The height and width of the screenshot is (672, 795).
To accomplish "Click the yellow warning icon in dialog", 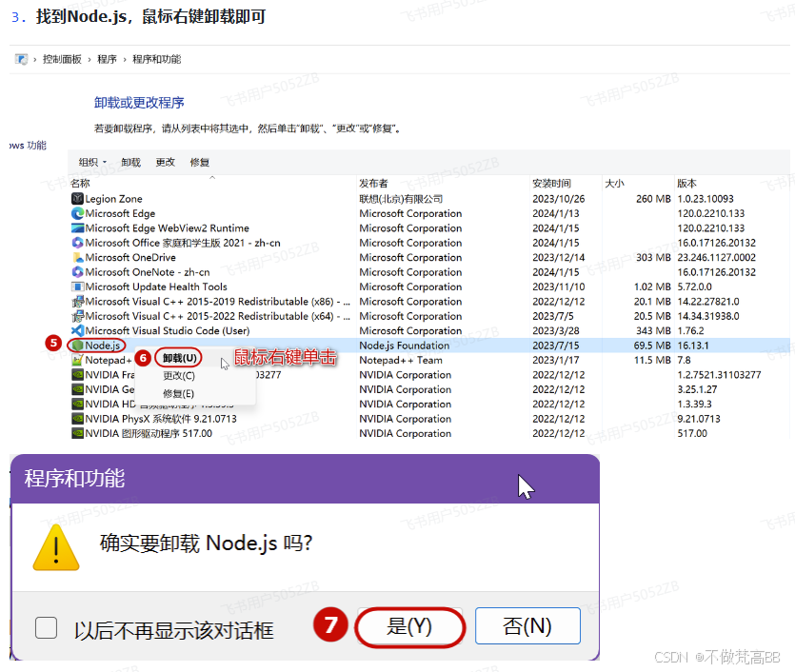I will 56,548.
